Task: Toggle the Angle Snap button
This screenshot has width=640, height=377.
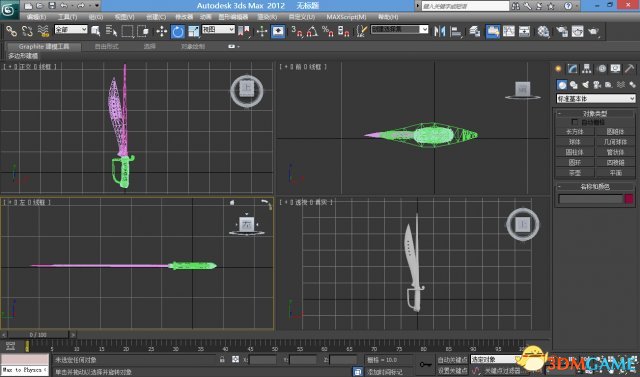Action: 312,31
